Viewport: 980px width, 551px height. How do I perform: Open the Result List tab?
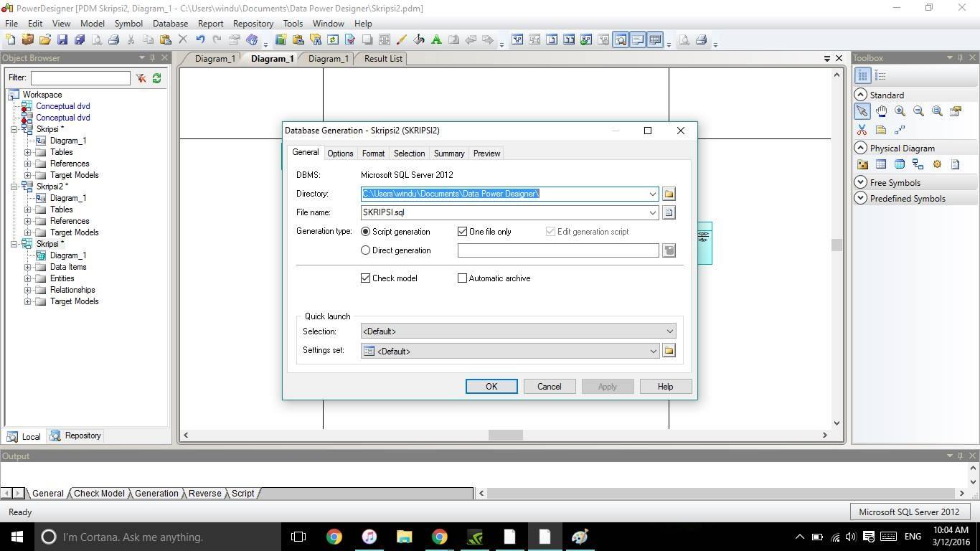pyautogui.click(x=383, y=59)
